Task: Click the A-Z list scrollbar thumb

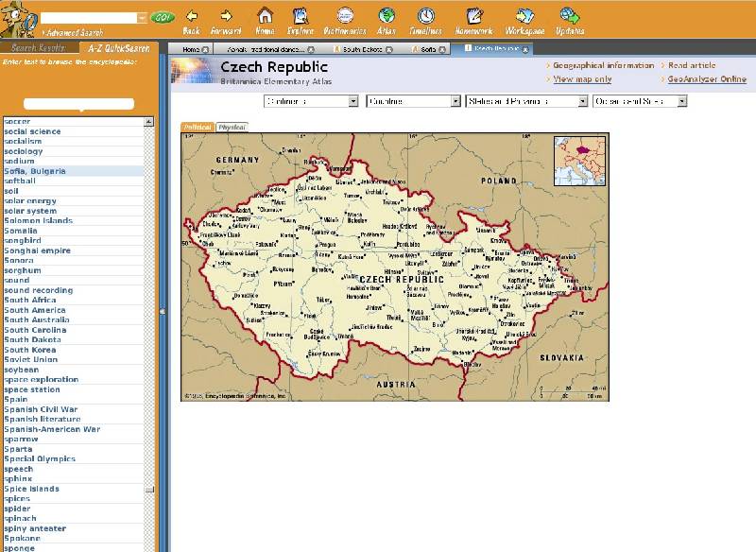Action: pyautogui.click(x=149, y=490)
